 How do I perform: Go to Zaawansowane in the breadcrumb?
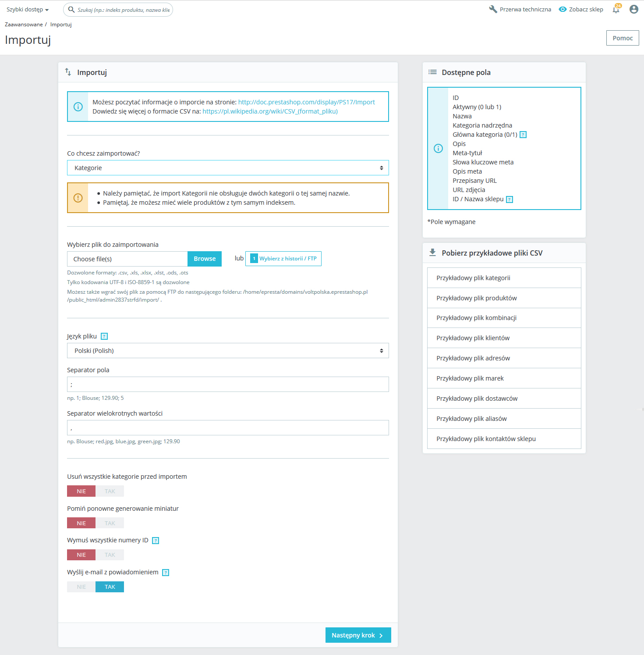[24, 25]
